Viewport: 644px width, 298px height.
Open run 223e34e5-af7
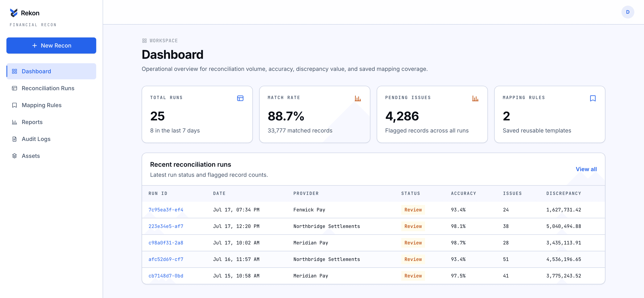pos(166,226)
